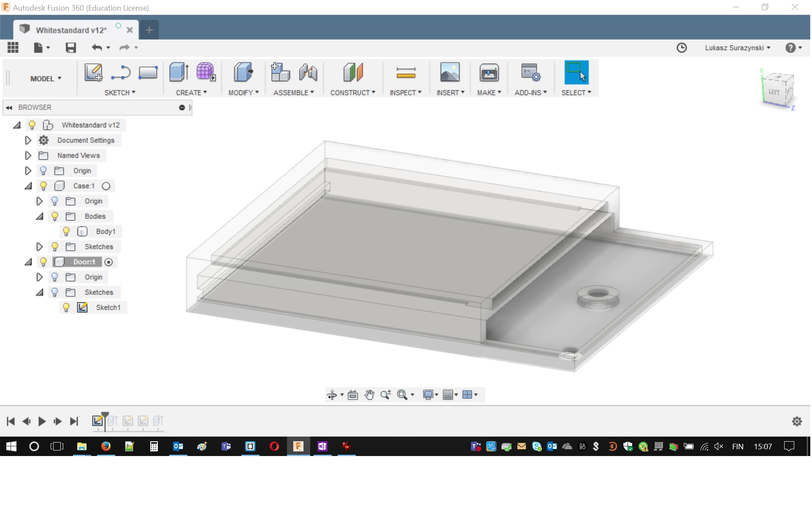This screenshot has width=812, height=505.
Task: Open the ASSEMBLE menu
Action: 293,93
